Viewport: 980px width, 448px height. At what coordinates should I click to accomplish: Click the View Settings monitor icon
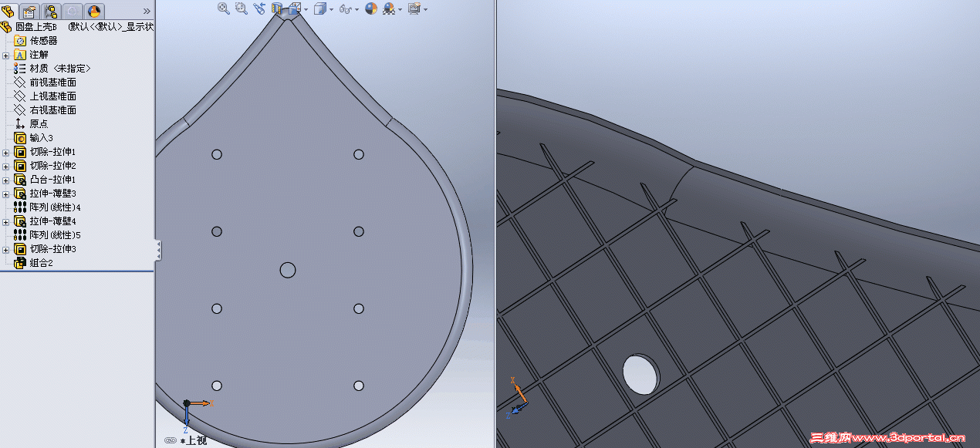pyautogui.click(x=414, y=8)
